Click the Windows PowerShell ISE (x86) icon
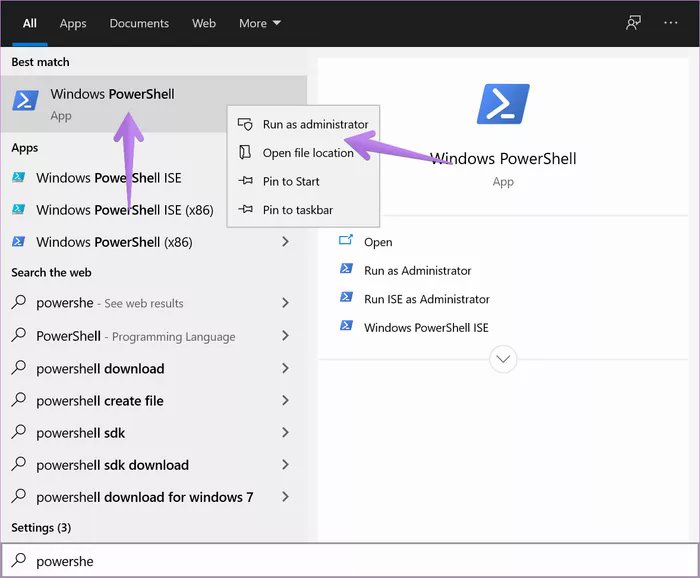 [18, 209]
